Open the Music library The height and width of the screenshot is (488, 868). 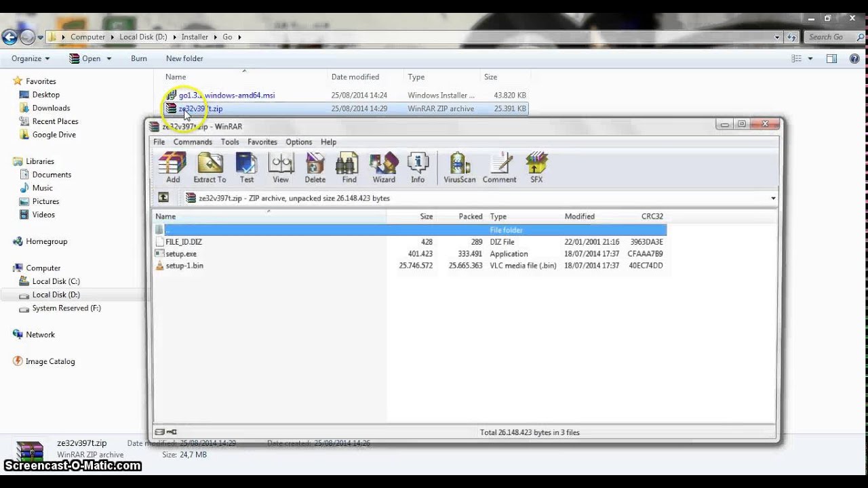[42, 188]
